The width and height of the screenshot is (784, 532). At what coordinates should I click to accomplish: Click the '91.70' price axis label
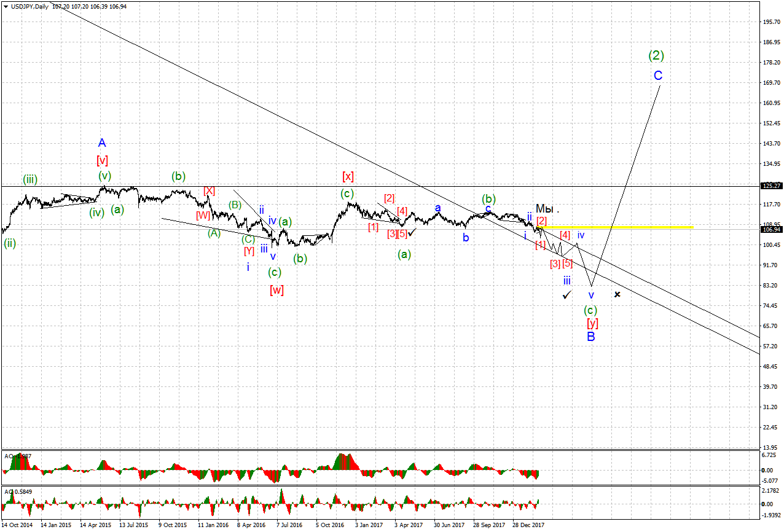click(x=770, y=265)
